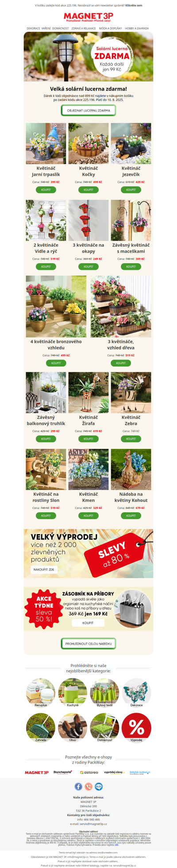The height and width of the screenshot is (868, 177).
Task: Select the Kuchyně category circle
Action: [x=73, y=693]
